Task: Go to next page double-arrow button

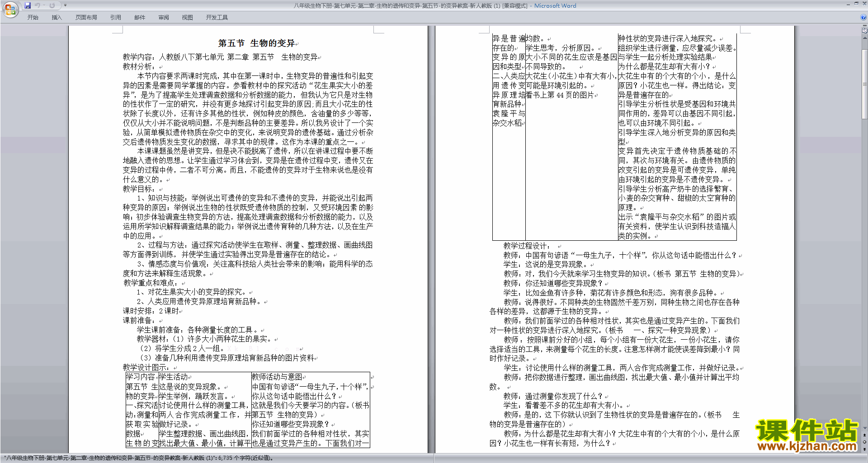Action: click(x=865, y=449)
